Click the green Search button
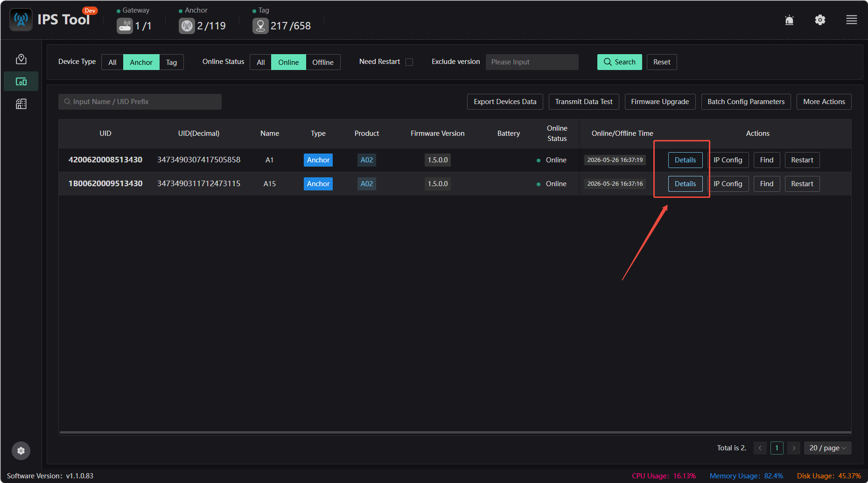868x483 pixels. [619, 62]
